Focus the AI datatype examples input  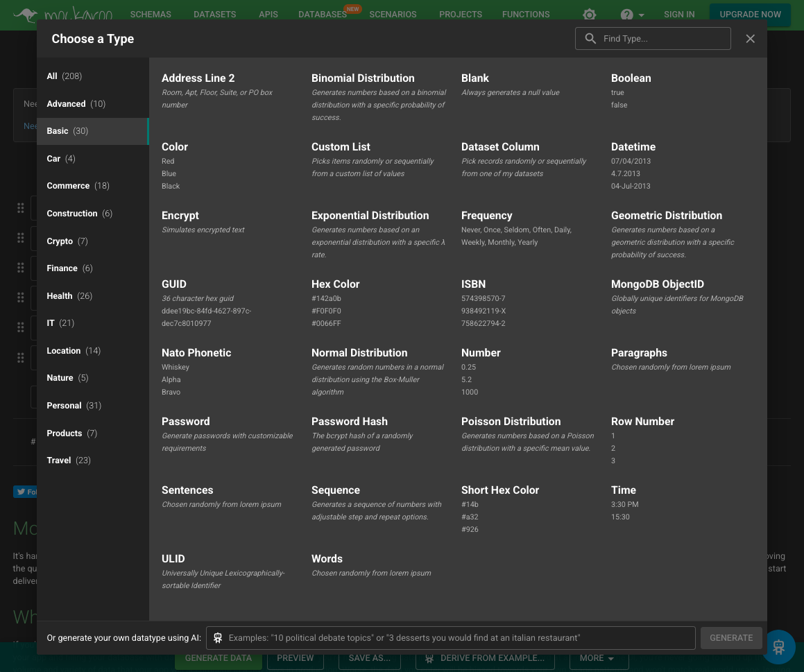click(458, 638)
